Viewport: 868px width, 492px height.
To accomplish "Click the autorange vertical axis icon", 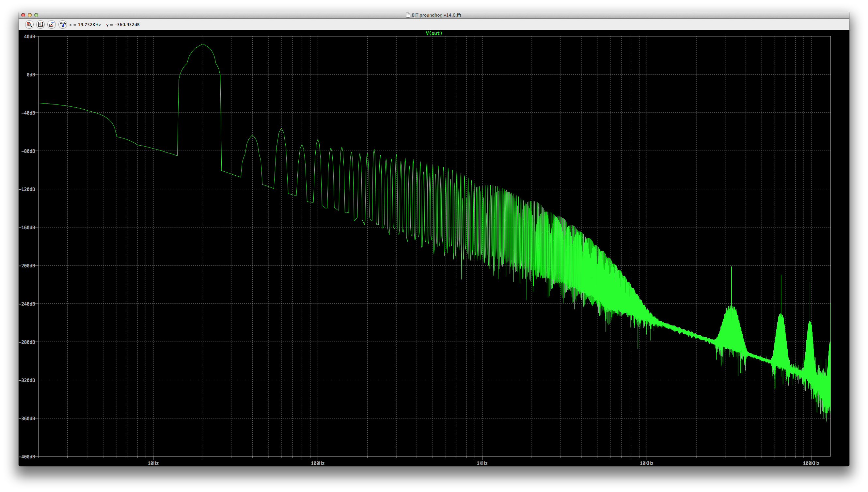I will (40, 24).
